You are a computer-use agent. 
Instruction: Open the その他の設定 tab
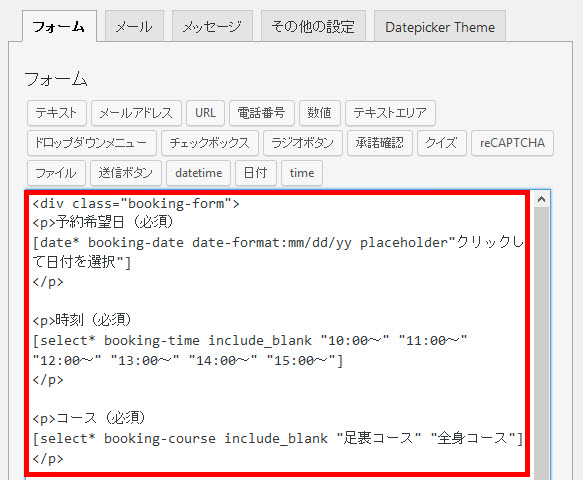tap(313, 26)
